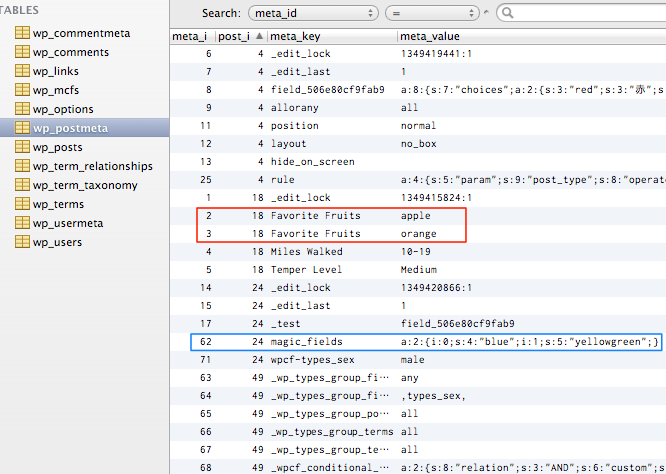Click the wp_commentmeta table icon
The image size is (666, 474).
pos(22,33)
